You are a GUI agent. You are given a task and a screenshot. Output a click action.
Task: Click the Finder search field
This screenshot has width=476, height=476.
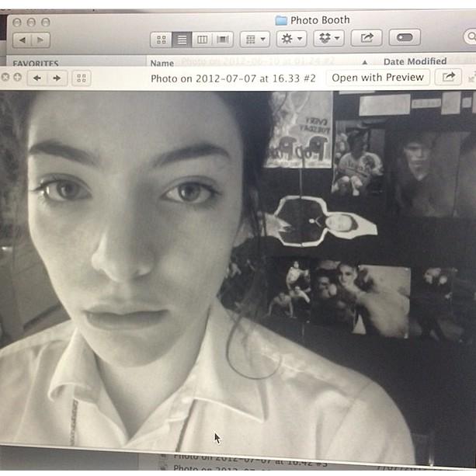tap(470, 36)
